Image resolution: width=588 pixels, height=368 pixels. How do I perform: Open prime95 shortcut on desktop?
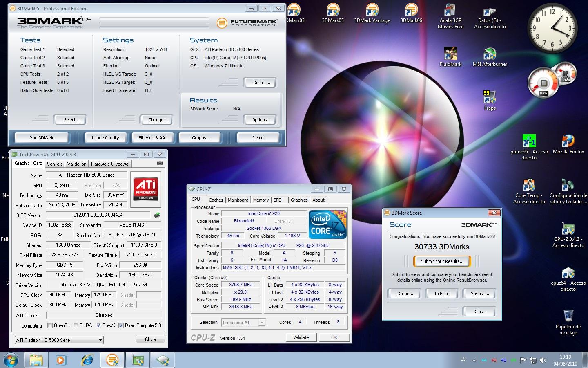[x=529, y=147]
